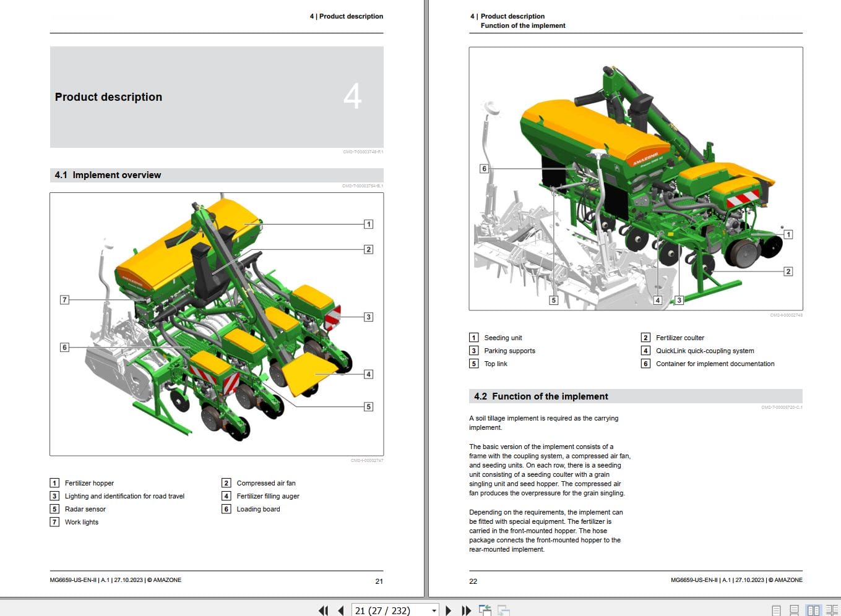The height and width of the screenshot is (616, 841).
Task: Click the 'Function of the implement' page header
Action: pos(523,25)
